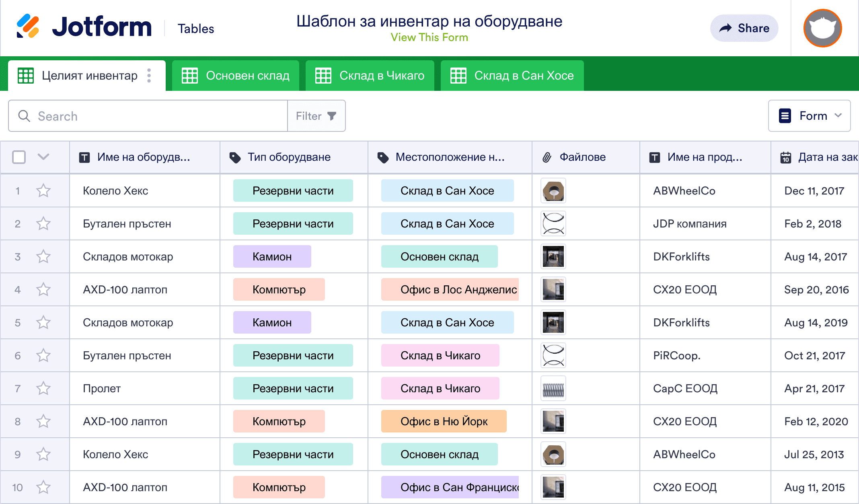Screen dimensions: 859x504
Task: Click the search magnifier icon
Action: (24, 116)
